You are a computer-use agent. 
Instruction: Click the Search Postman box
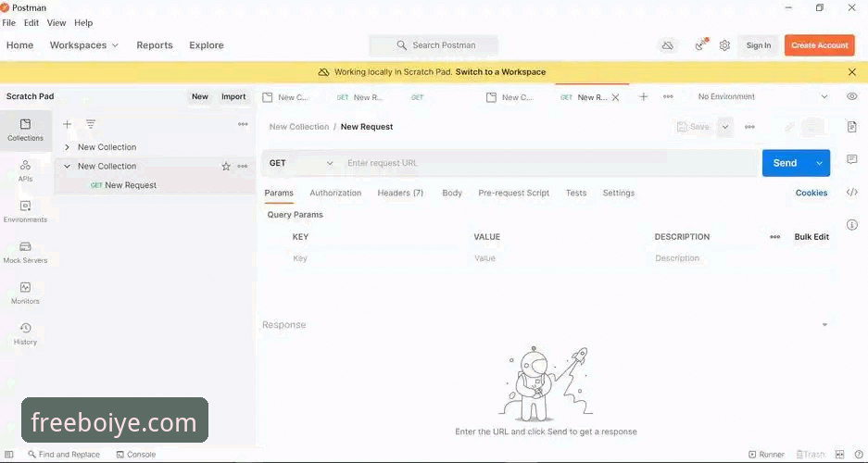click(x=434, y=45)
